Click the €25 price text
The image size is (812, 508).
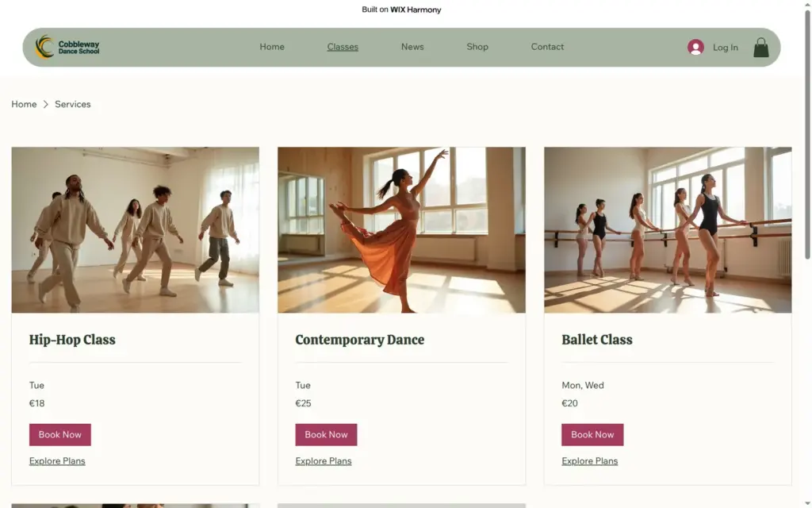pyautogui.click(x=303, y=403)
